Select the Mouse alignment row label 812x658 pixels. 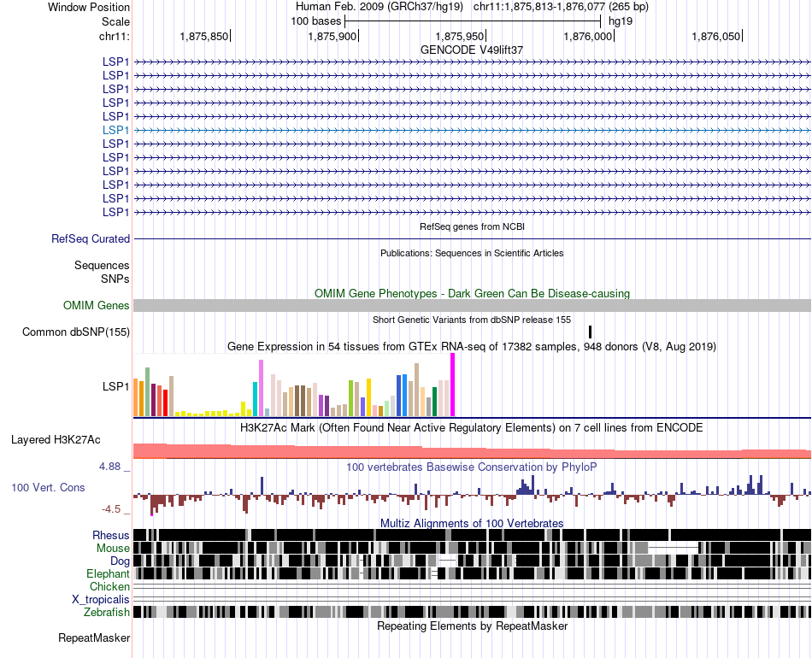click(113, 549)
